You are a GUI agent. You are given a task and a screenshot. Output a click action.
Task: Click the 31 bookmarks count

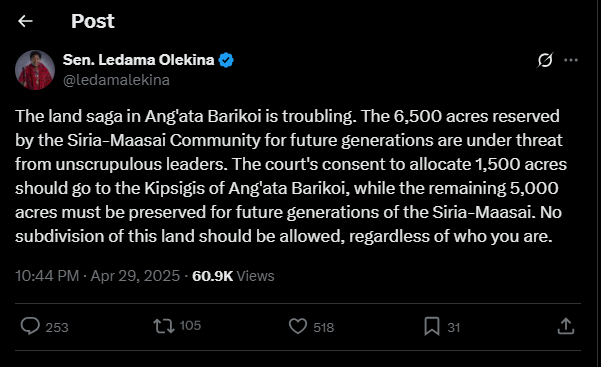tap(453, 328)
